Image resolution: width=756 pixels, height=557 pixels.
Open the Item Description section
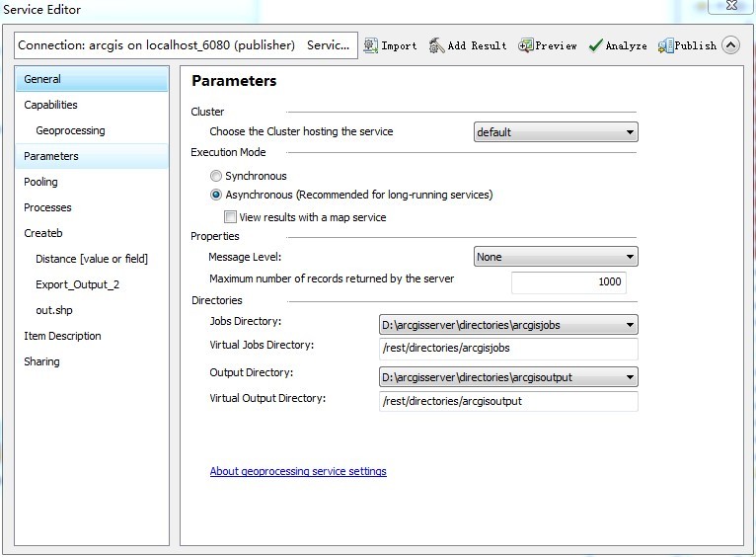(92, 336)
